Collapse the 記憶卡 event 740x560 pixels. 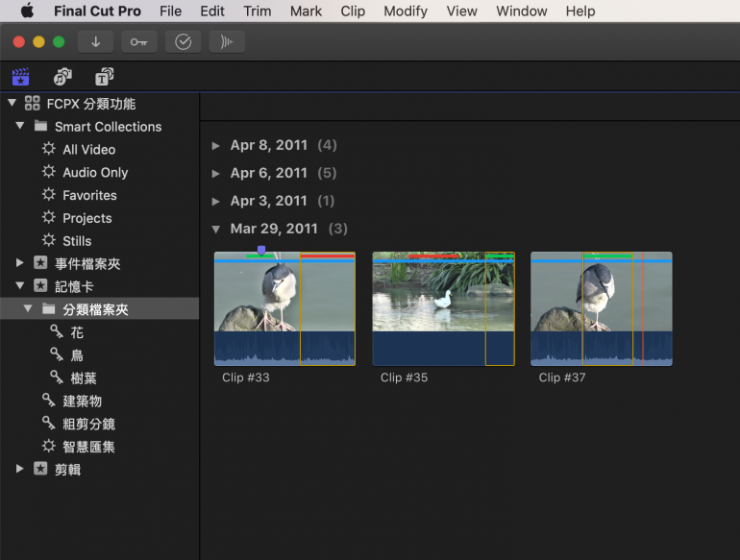tap(20, 285)
